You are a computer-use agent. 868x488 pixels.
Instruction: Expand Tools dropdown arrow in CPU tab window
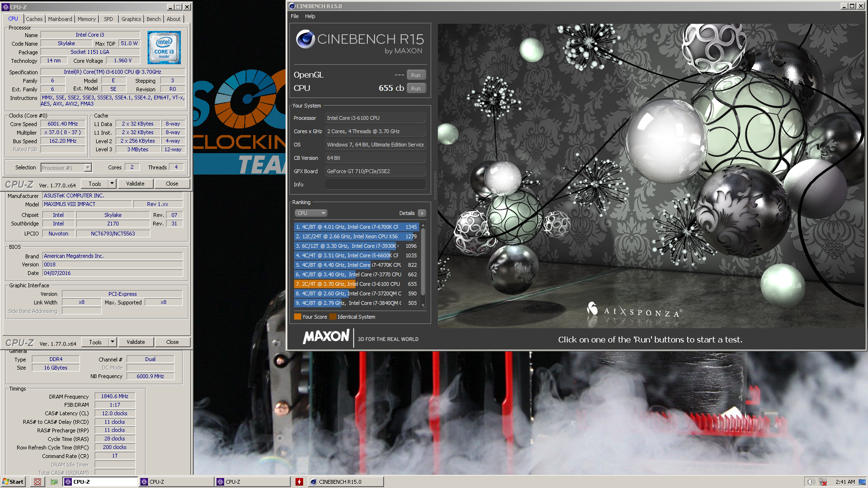[x=112, y=184]
